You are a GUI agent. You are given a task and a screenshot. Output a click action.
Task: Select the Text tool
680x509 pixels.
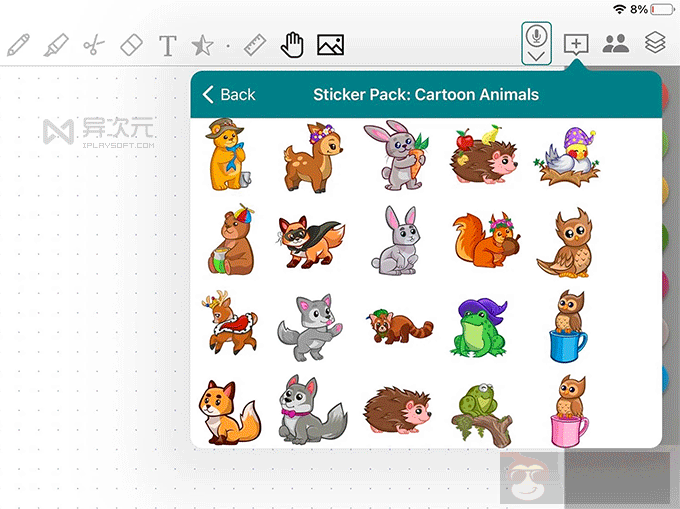point(168,45)
